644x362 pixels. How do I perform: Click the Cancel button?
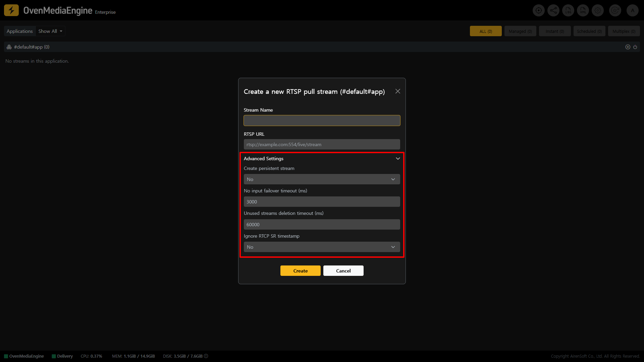pos(343,271)
